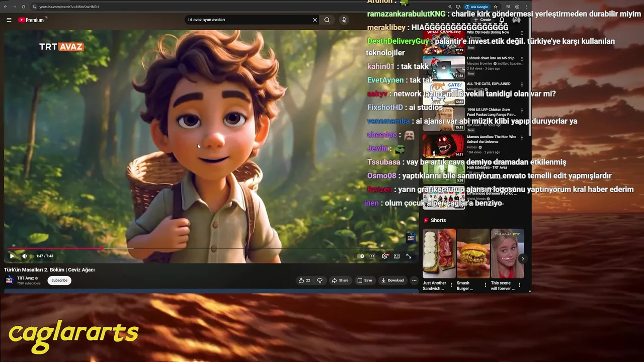This screenshot has height=362, width=644.
Task: Switch to theater mode view
Action: 396,256
